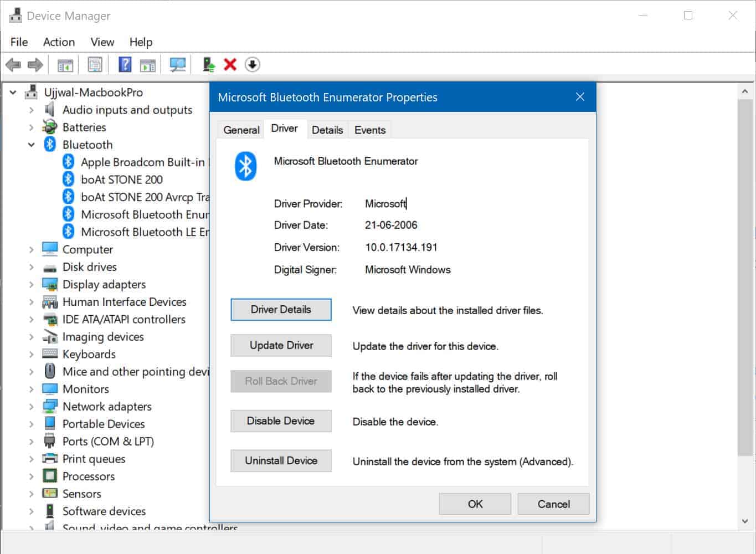The height and width of the screenshot is (554, 756).
Task: Switch to the Events tab
Action: tap(370, 130)
